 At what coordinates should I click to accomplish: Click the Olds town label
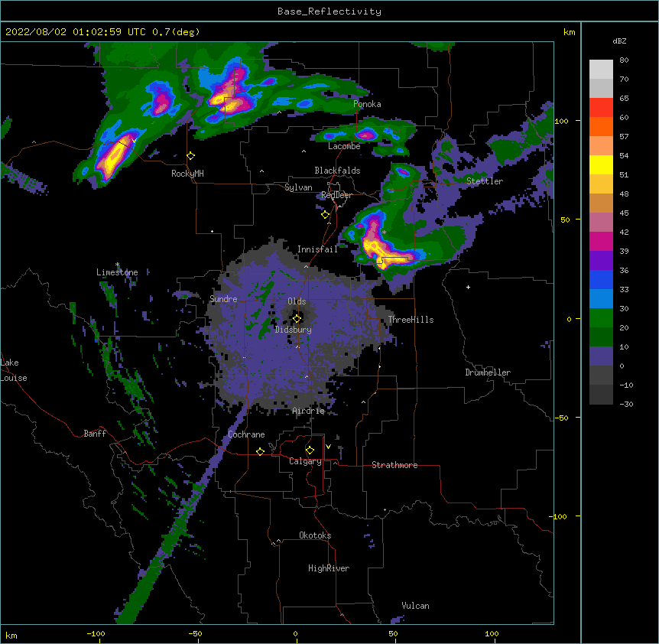297,301
